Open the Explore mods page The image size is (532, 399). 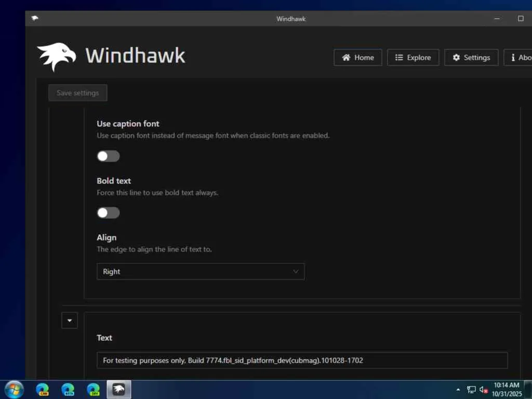point(413,58)
